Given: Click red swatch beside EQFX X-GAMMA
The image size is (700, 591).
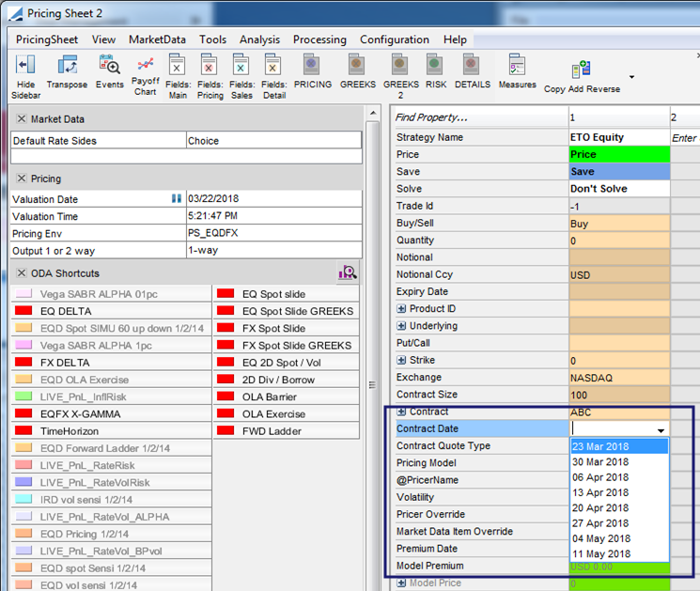Looking at the screenshot, I should tap(23, 413).
